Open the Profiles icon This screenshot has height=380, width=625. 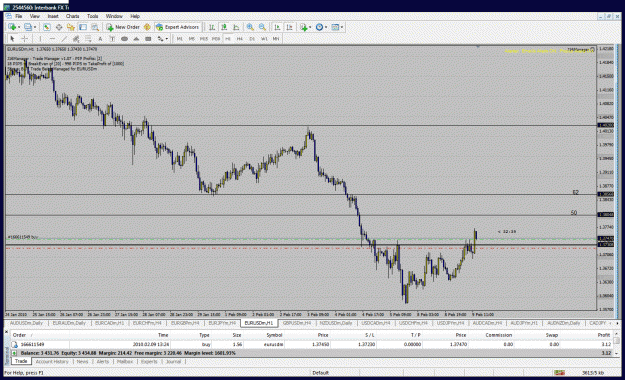[28, 27]
